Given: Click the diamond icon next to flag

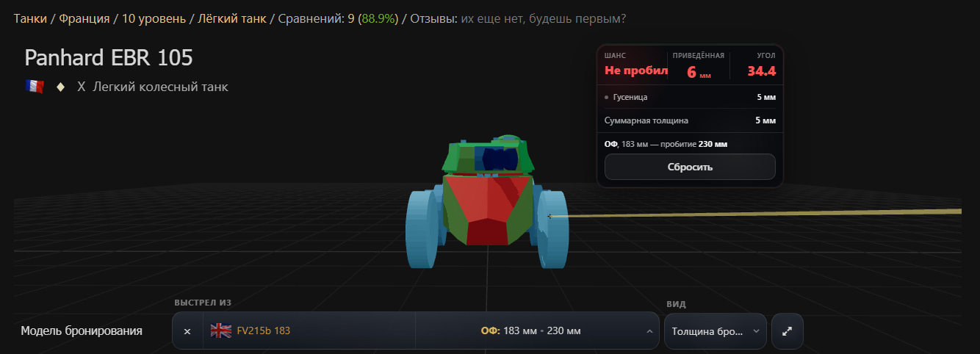Looking at the screenshot, I should (x=61, y=87).
